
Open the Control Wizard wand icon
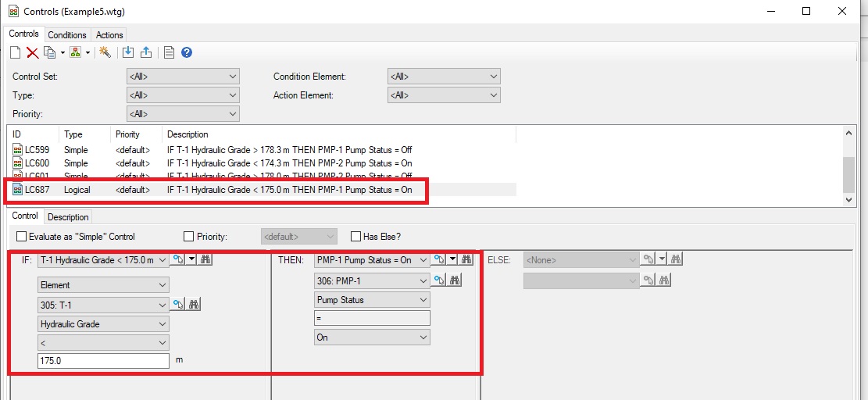[105, 53]
